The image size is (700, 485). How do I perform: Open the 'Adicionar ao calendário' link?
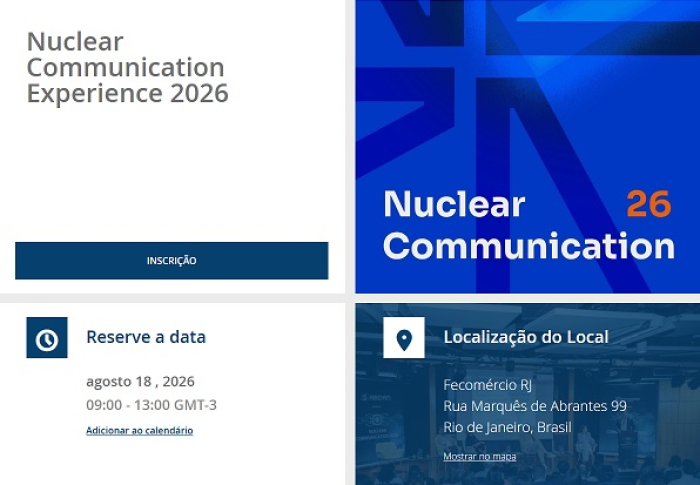139,431
